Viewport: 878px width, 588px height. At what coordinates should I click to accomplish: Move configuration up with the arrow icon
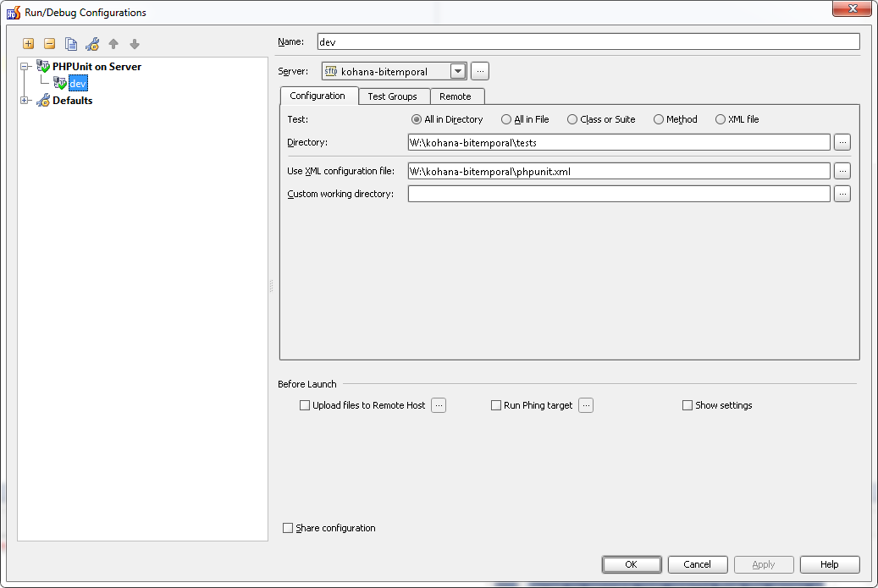(113, 44)
